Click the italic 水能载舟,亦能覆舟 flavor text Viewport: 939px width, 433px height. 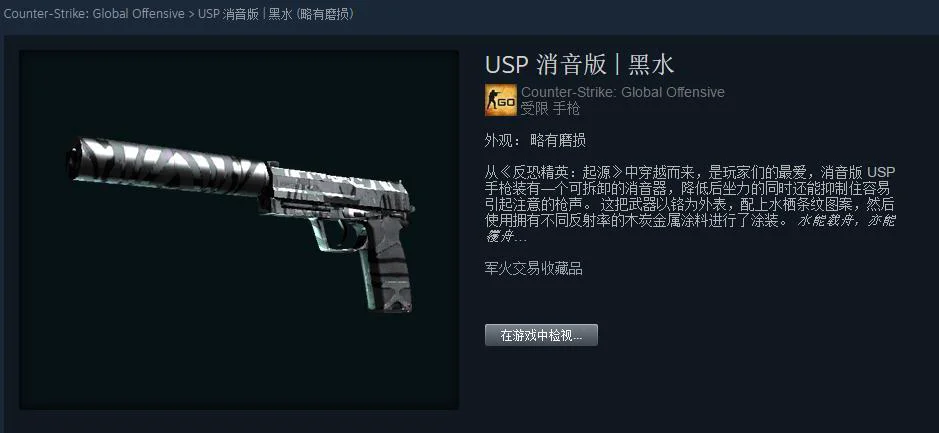coord(690,229)
